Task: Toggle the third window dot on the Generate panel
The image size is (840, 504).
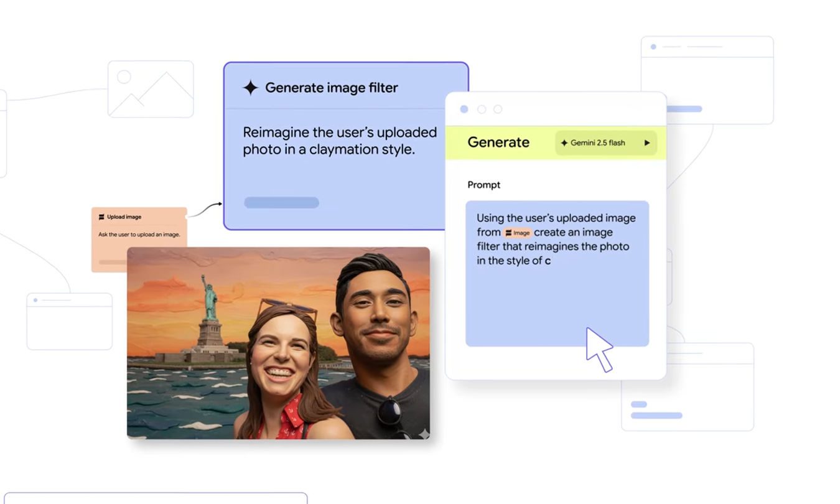Action: point(498,109)
